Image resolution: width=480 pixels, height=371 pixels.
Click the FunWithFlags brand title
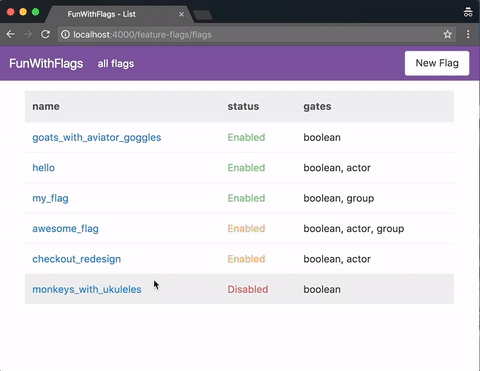pyautogui.click(x=46, y=63)
